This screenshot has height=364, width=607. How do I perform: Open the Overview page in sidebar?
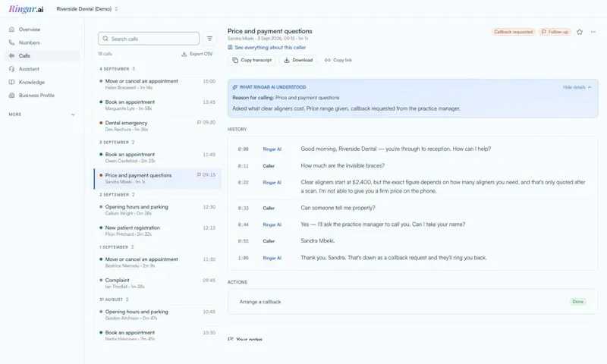pyautogui.click(x=42, y=30)
